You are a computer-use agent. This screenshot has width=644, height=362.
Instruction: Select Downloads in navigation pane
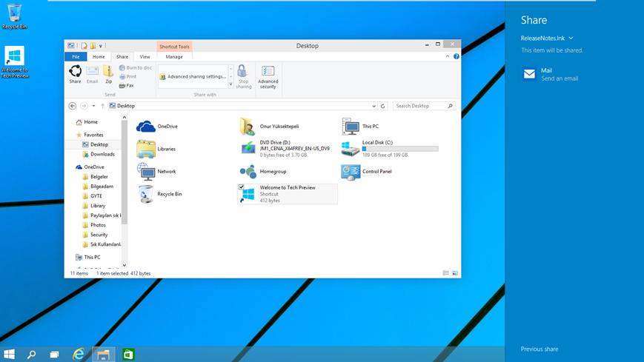[x=98, y=154]
